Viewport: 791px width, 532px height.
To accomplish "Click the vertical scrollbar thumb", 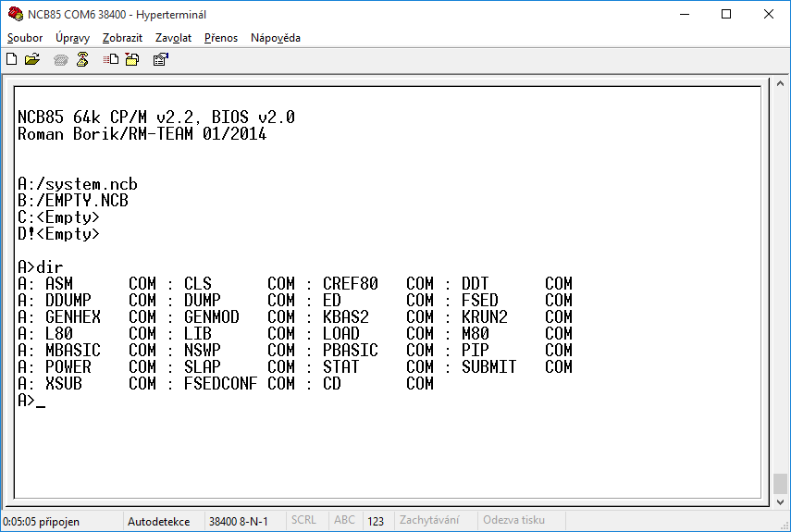I will (781, 484).
